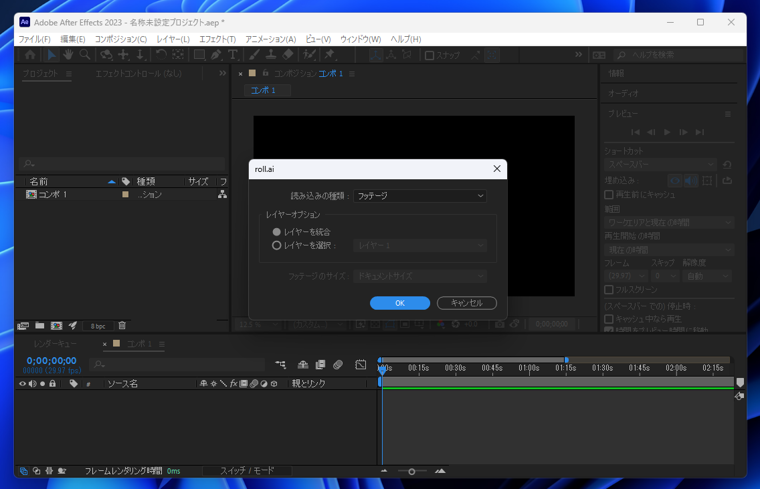The image size is (760, 489).
Task: Create new composition from project panel icon
Action: [x=56, y=326]
